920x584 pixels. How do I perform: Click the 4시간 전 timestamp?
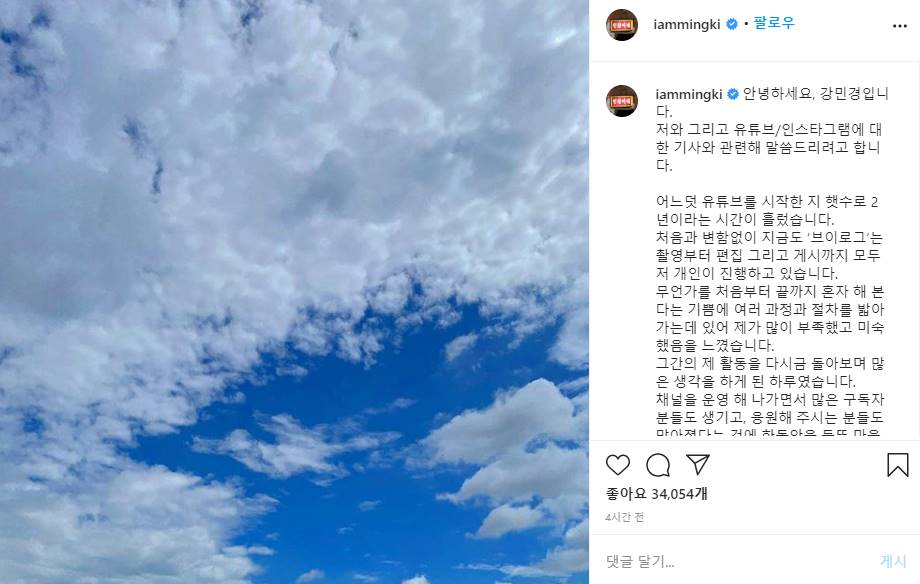point(624,517)
